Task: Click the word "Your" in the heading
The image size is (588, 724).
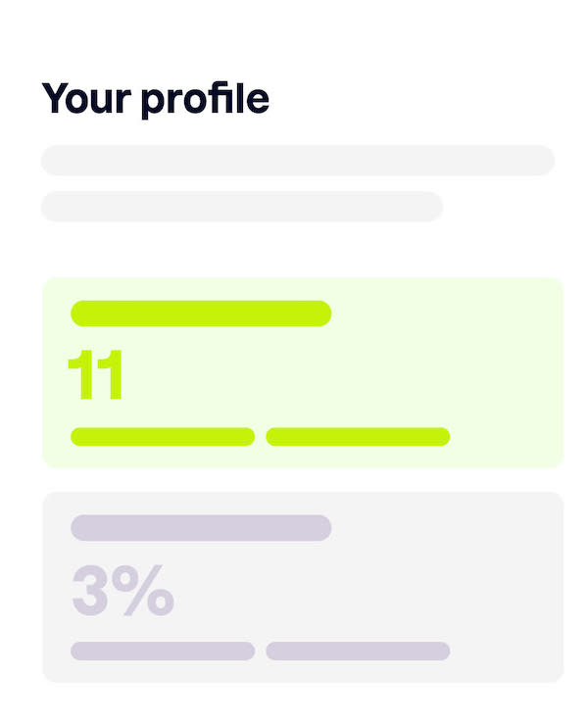Action: coord(87,98)
